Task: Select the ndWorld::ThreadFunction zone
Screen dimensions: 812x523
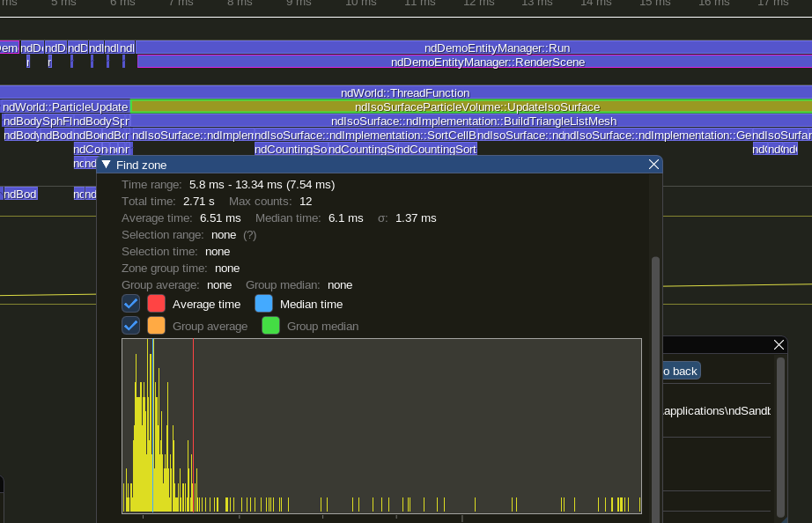Action: click(x=405, y=92)
